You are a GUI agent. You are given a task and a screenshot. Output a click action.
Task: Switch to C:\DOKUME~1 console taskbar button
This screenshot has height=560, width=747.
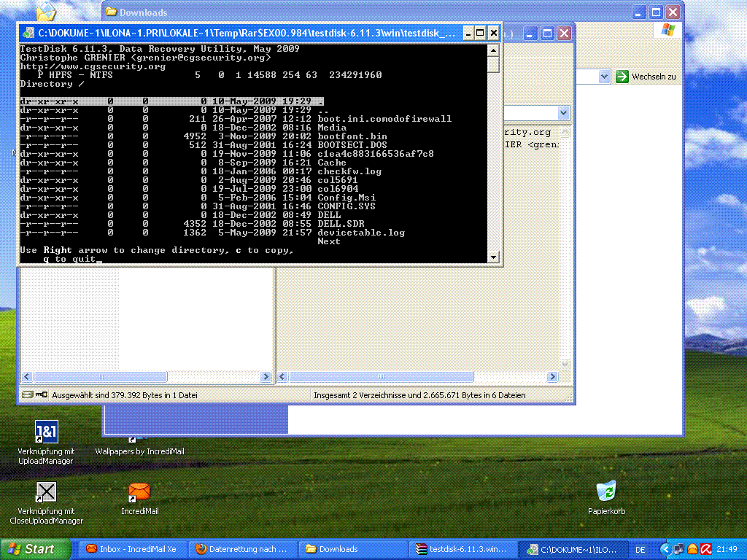click(x=572, y=549)
